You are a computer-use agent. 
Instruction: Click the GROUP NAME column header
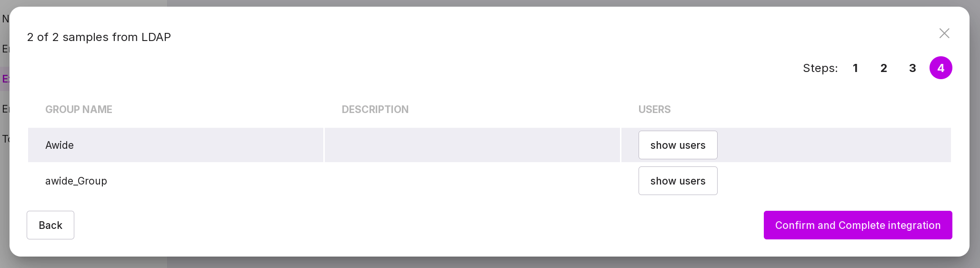tap(79, 110)
